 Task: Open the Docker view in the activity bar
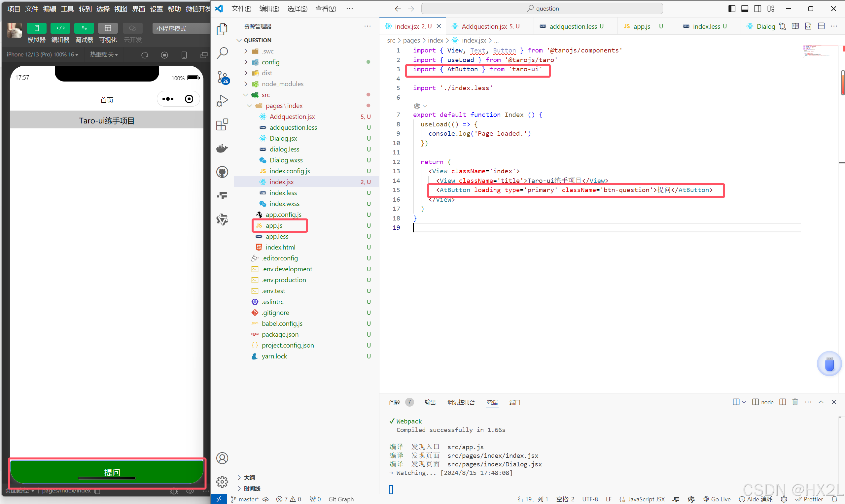(222, 149)
